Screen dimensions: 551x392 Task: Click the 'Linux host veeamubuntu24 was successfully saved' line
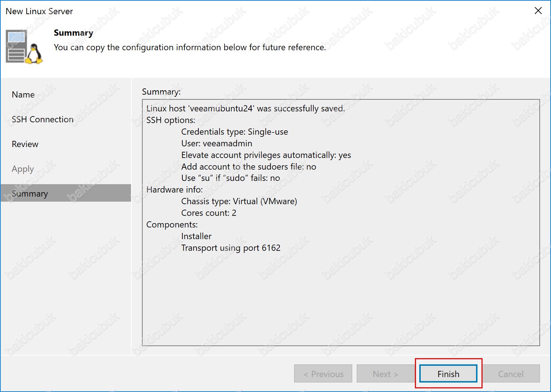tap(246, 108)
